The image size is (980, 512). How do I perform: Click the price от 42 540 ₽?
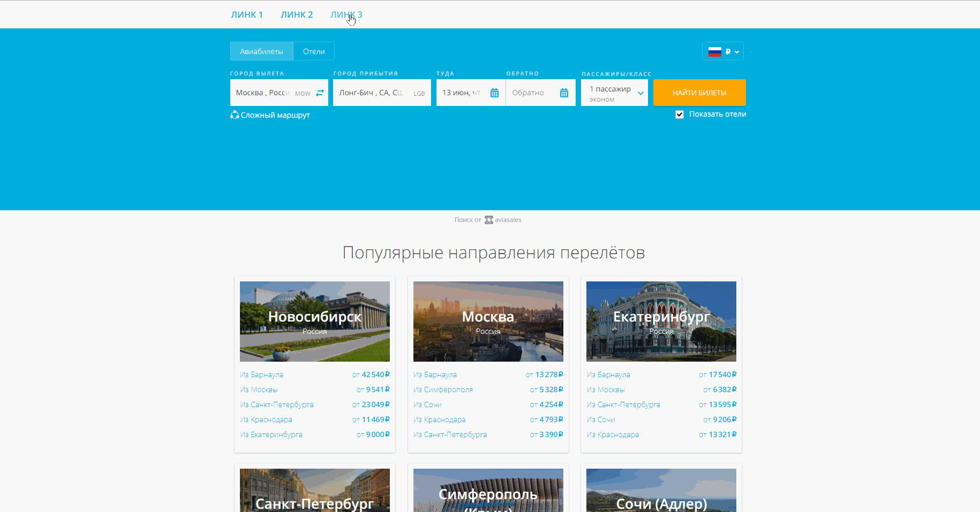371,375
